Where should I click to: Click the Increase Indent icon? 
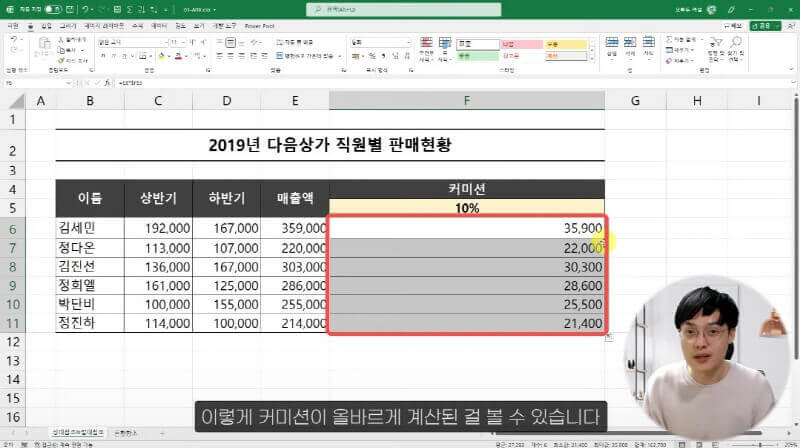264,56
